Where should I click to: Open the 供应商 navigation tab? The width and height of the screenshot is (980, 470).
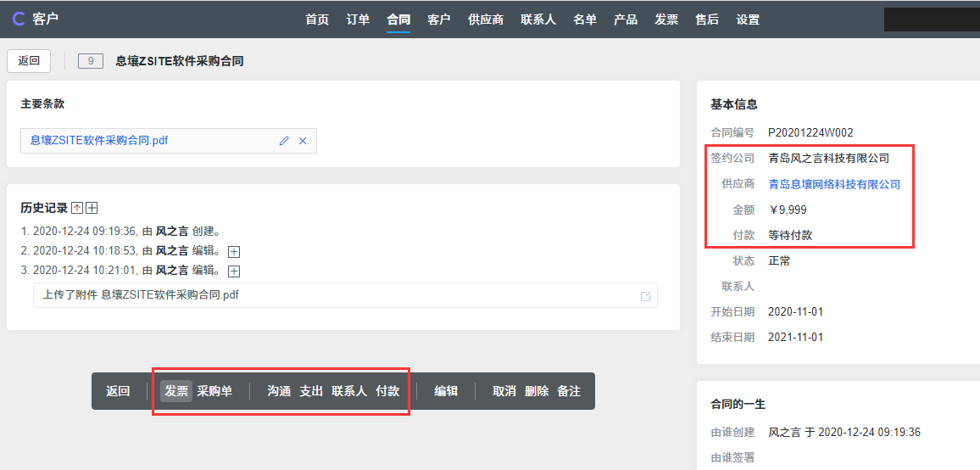tap(486, 20)
